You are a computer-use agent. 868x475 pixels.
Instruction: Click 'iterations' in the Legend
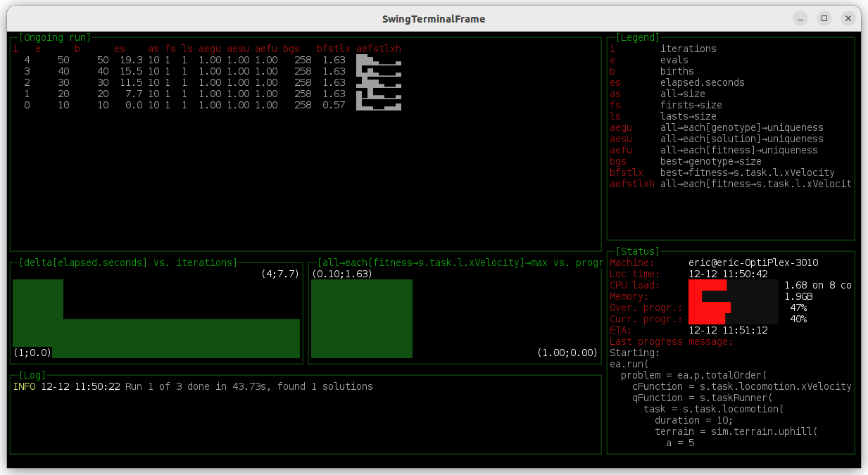point(688,49)
